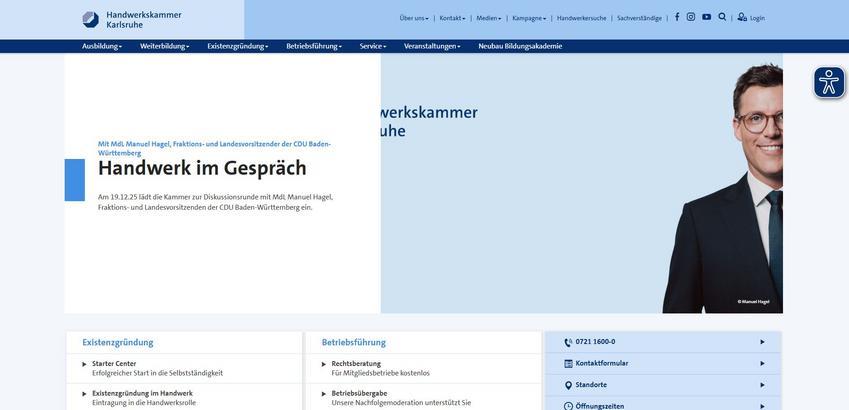849x410 pixels.
Task: Click the text 'Erfolgreicher Start in die Selbstständigkeit'
Action: [x=158, y=373]
